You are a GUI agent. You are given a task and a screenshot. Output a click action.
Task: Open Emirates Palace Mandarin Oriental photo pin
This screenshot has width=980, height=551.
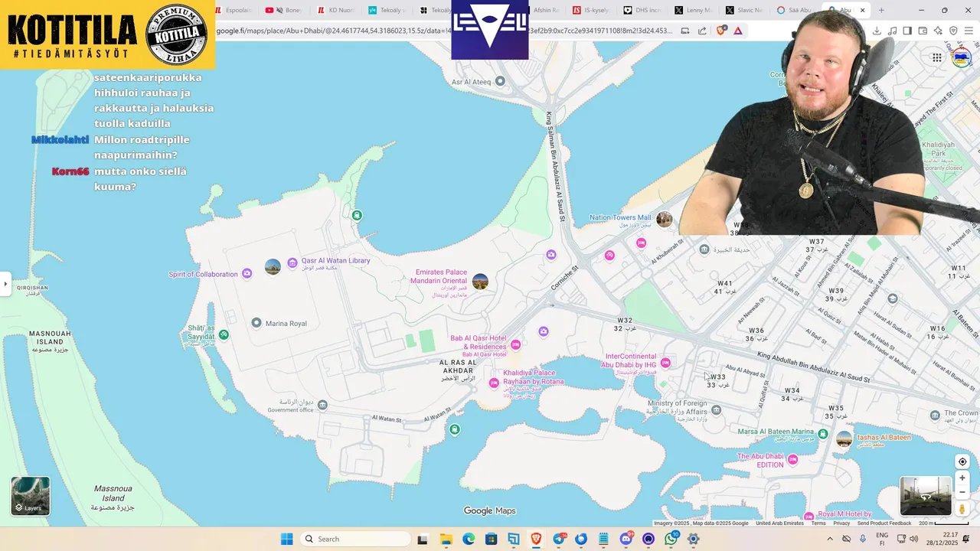[480, 282]
